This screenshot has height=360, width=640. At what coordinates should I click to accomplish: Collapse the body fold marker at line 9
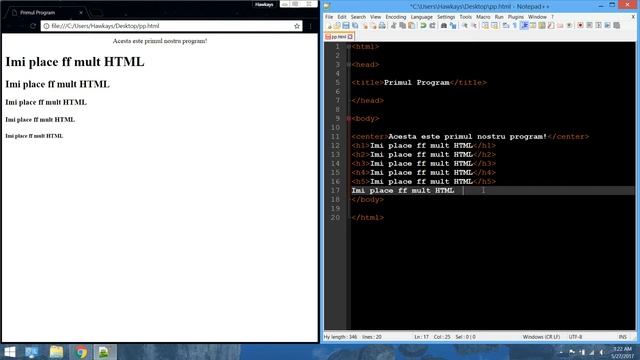coord(349,118)
